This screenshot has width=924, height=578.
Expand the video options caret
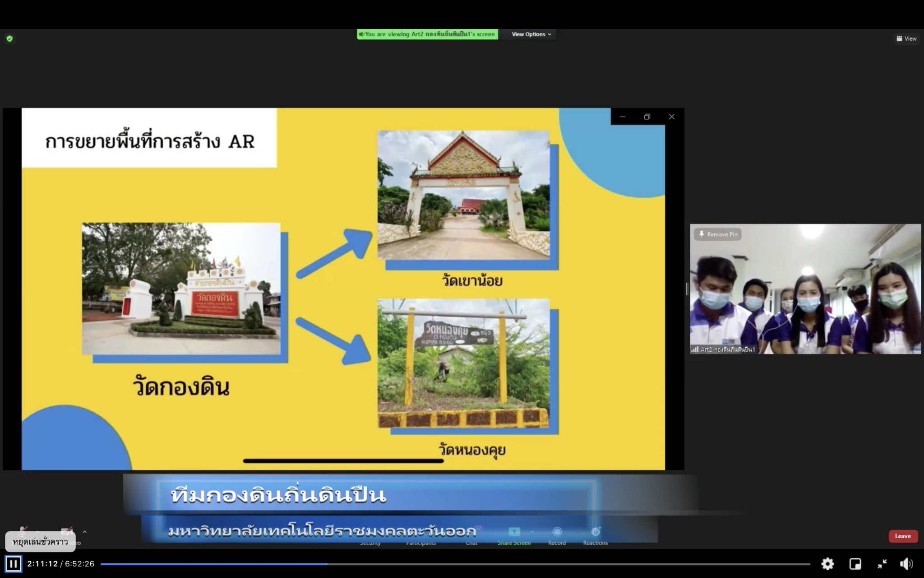pyautogui.click(x=84, y=532)
